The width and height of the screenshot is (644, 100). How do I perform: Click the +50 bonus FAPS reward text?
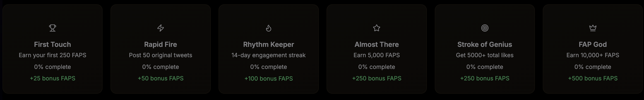161,78
